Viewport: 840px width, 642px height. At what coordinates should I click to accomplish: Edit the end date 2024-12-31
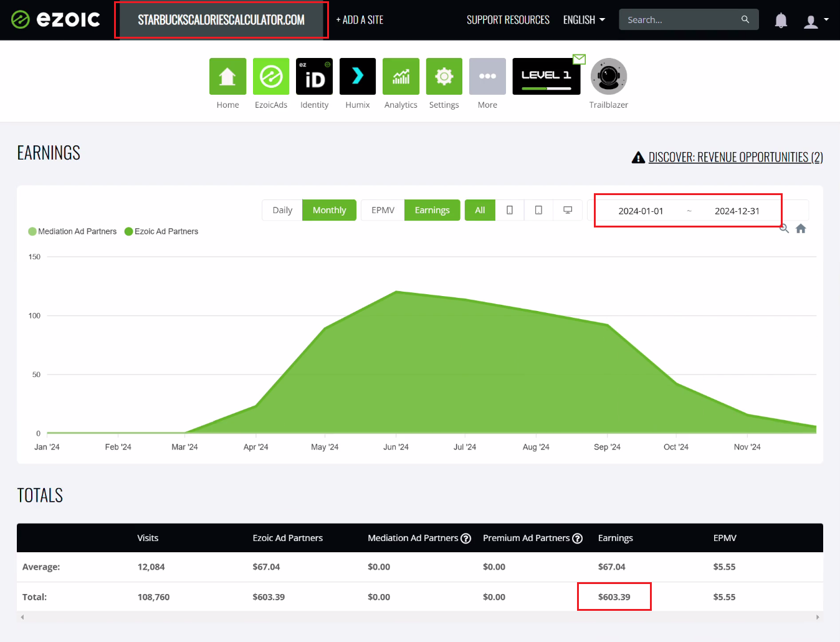737,211
